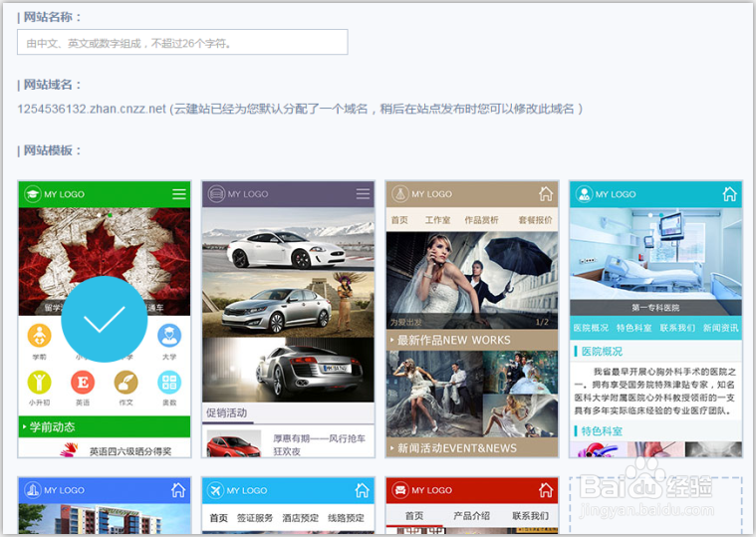756x537 pixels.
Task: Open 首页 tab in red template
Action: [x=414, y=516]
